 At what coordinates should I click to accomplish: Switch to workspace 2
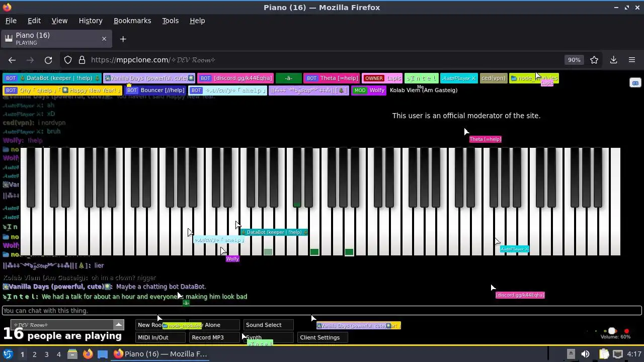pyautogui.click(x=34, y=354)
